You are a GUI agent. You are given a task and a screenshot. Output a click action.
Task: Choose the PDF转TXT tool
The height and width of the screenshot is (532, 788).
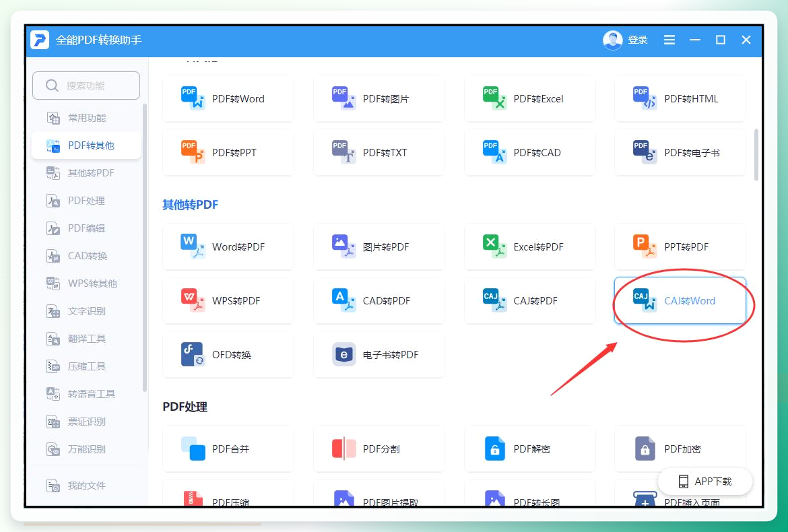[x=379, y=153]
